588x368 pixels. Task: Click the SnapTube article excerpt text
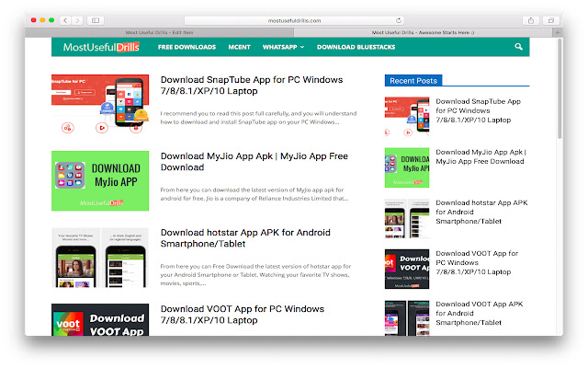click(258, 118)
